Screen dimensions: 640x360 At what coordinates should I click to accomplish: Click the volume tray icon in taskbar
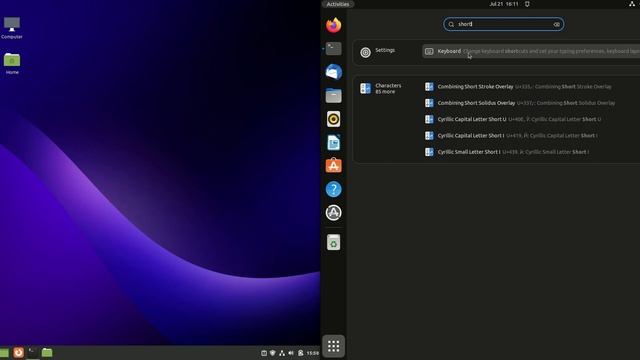pos(291,353)
